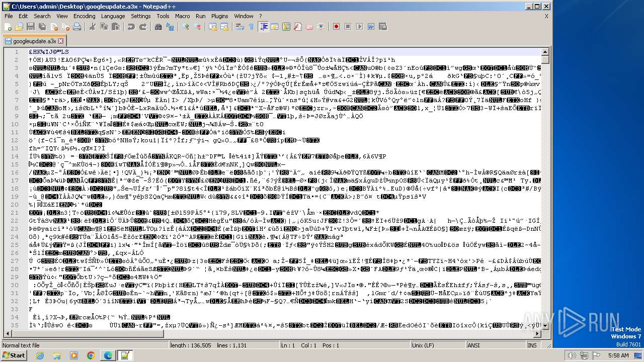Viewport: 644px width, 362px height.
Task: Open the View menu
Action: click(x=62, y=16)
